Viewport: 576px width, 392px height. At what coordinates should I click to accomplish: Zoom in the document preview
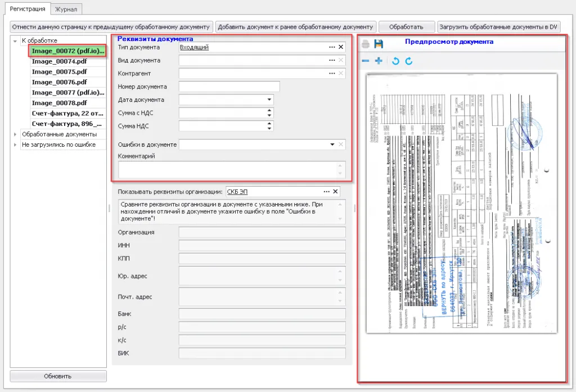click(x=379, y=61)
